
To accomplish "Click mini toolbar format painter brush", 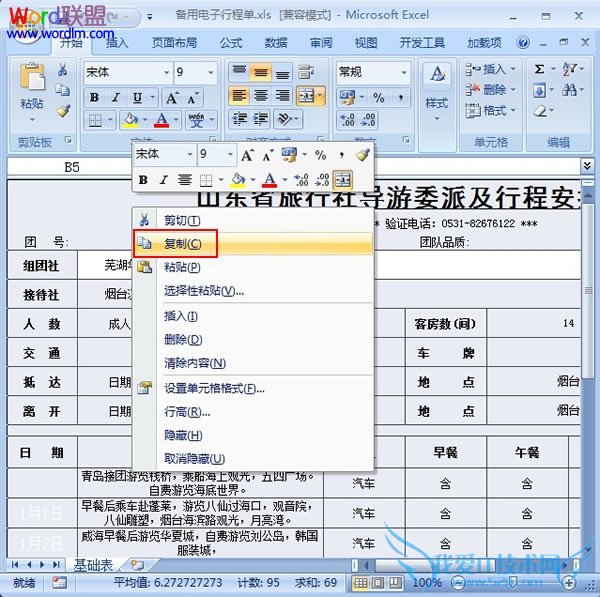I will 362,155.
